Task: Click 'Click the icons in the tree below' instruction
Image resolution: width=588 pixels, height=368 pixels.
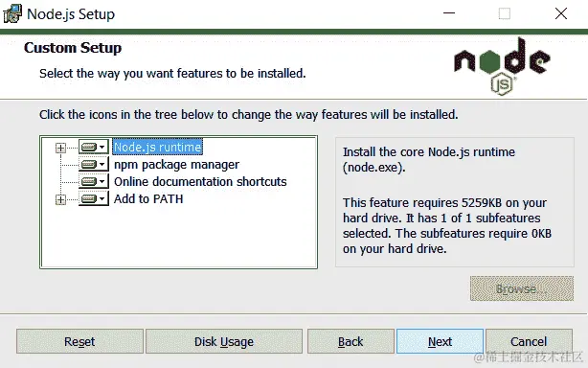Action: tap(249, 114)
